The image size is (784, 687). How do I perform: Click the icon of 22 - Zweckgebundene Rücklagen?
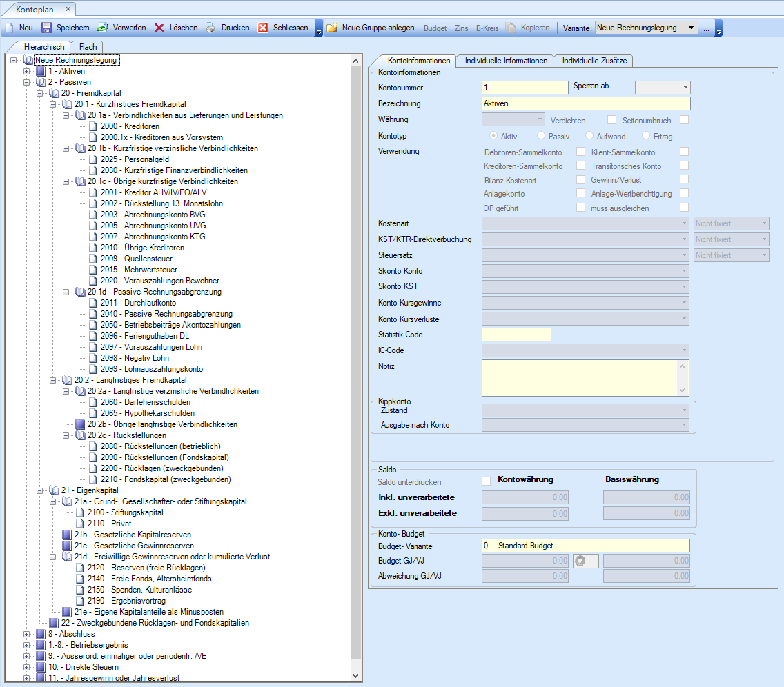pos(54,623)
